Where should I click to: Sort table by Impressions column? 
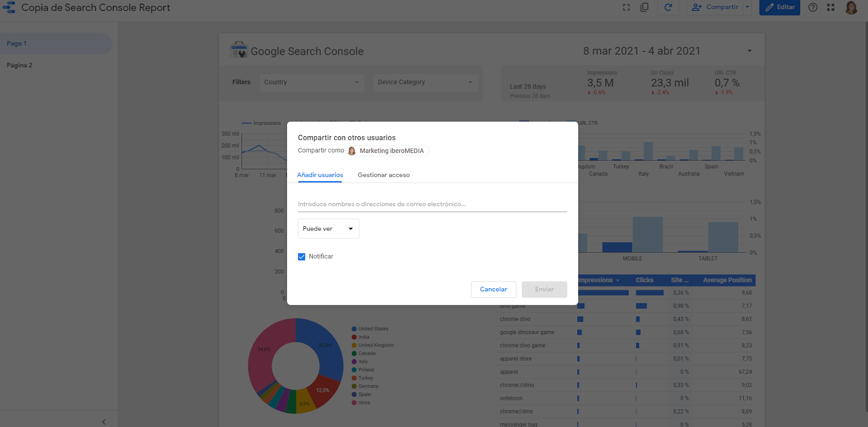598,281
